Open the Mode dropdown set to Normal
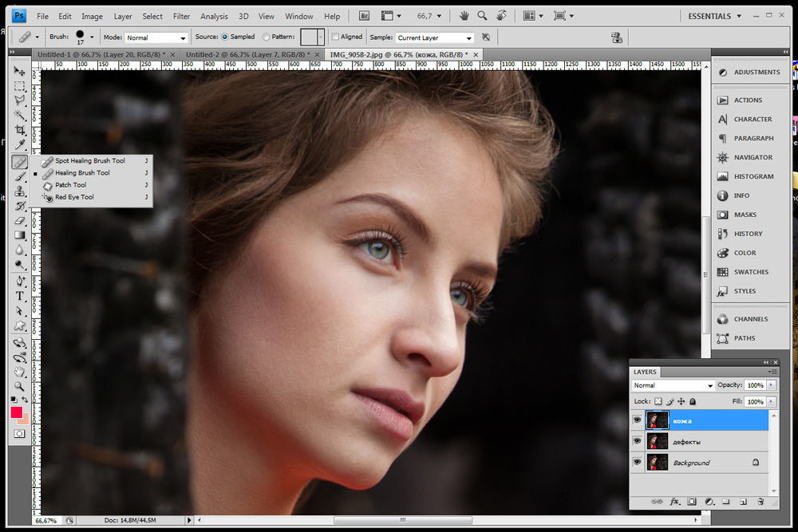 156,37
